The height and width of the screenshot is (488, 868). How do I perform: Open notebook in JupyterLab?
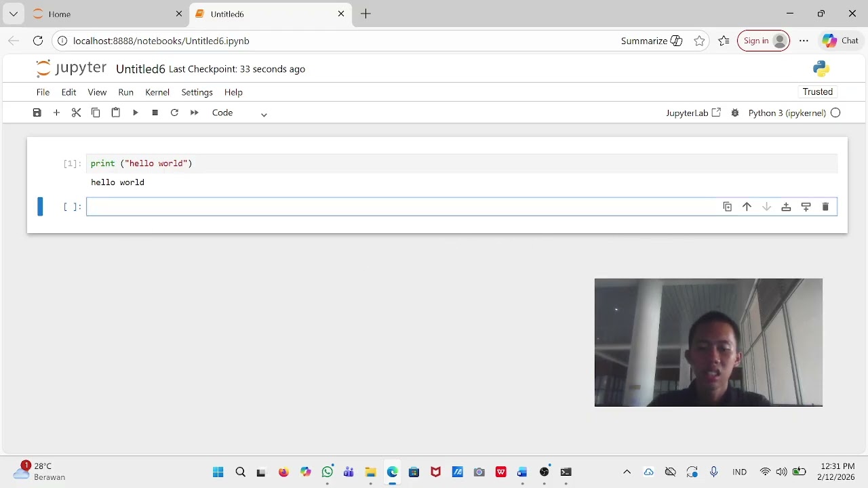point(693,113)
